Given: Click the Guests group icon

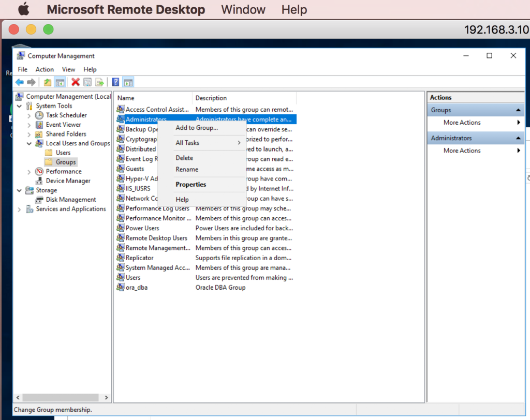Looking at the screenshot, I should click(x=120, y=169).
